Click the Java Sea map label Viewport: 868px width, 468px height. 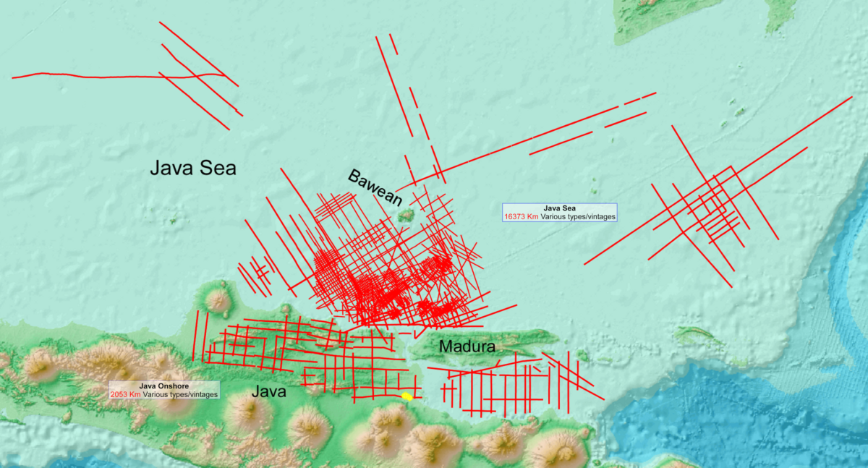point(194,169)
